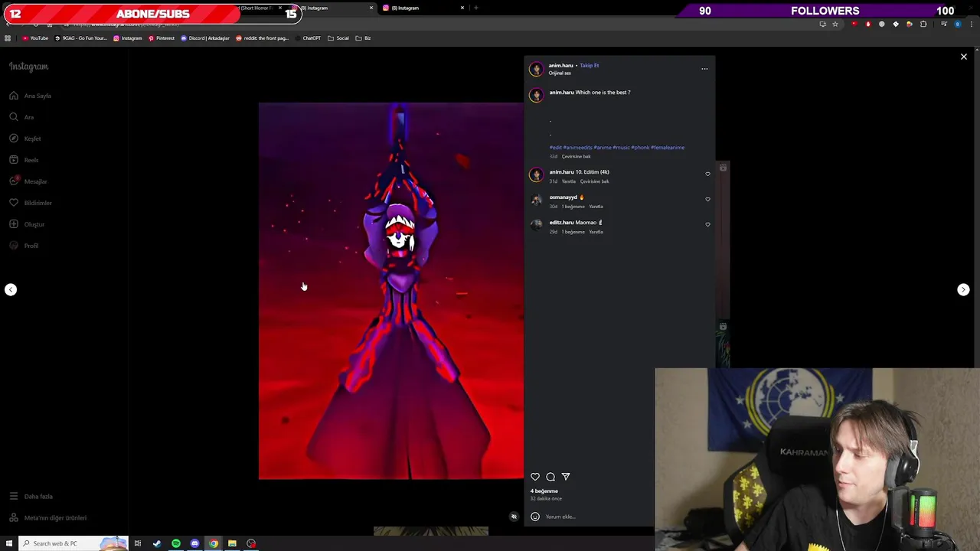Open Discord Arkadaşlar bookmark

pos(205,38)
